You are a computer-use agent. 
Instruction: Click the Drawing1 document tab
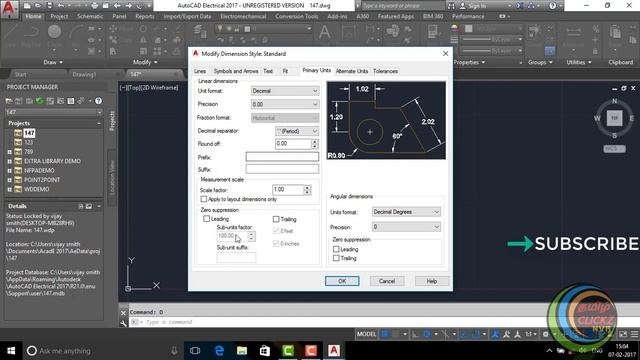pos(84,74)
